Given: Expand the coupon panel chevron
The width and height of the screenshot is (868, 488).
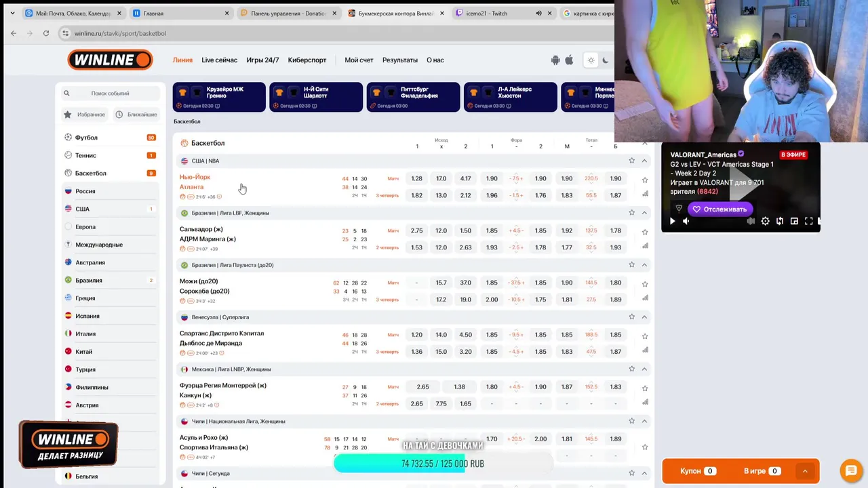Looking at the screenshot, I should [x=805, y=471].
